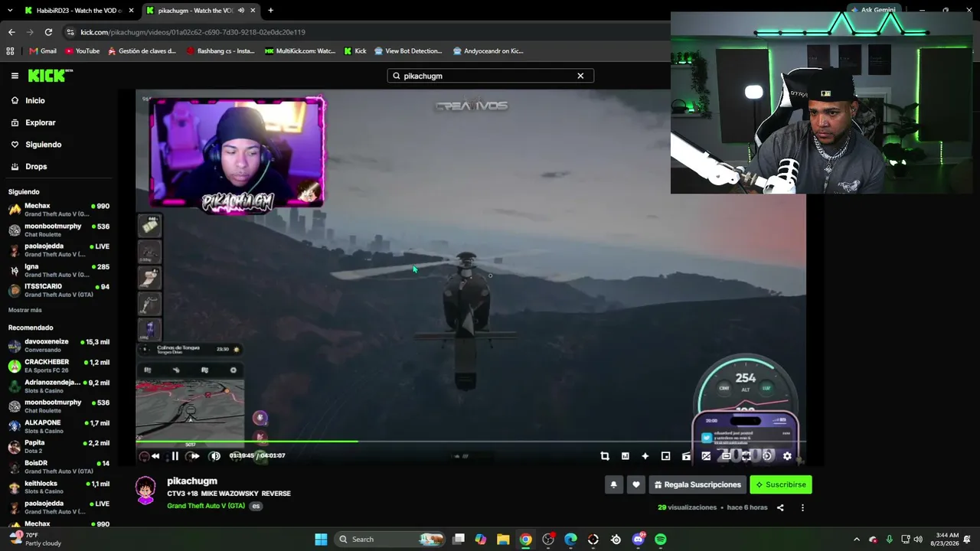
Task: Click the KICK logo to go home
Action: click(50, 76)
